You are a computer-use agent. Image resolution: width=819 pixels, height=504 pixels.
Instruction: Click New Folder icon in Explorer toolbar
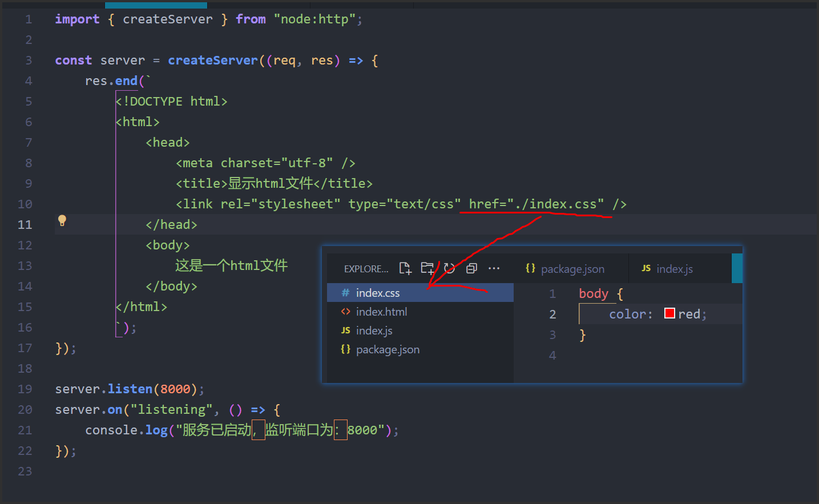click(427, 268)
